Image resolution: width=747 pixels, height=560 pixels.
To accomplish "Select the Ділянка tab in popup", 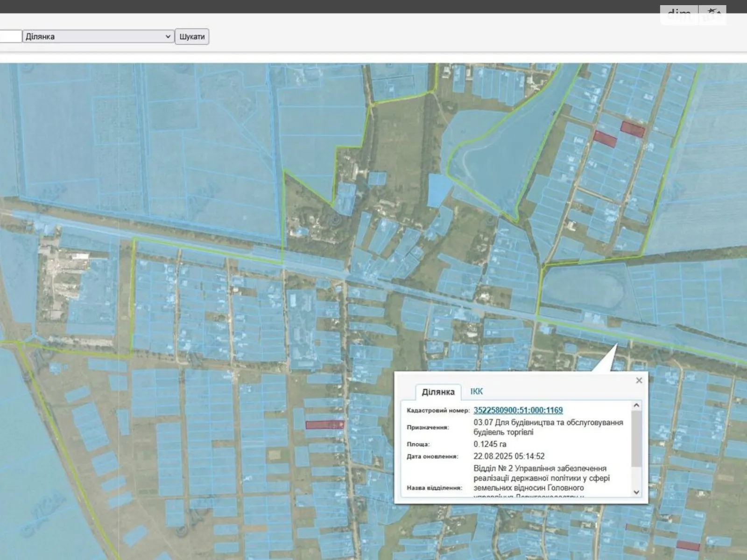I will point(437,392).
